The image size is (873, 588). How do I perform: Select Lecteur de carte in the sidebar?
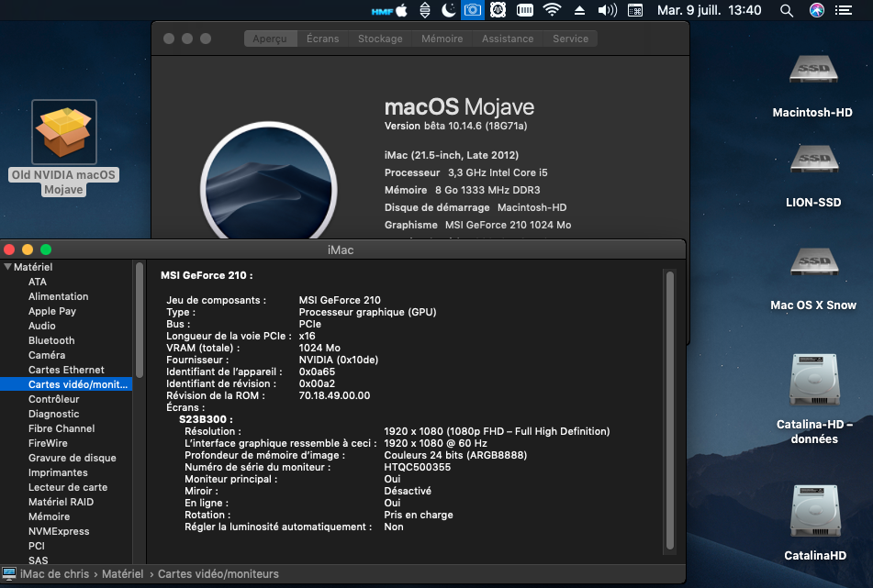tap(66, 487)
